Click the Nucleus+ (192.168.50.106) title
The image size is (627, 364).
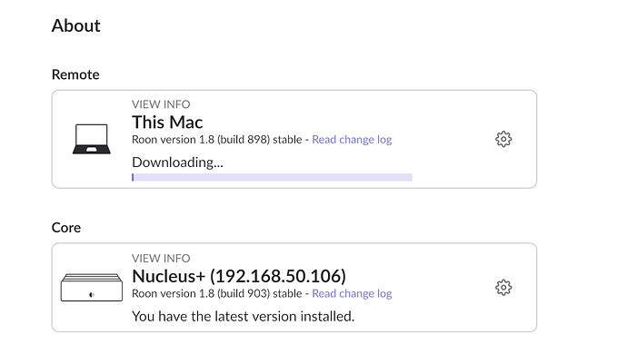click(239, 276)
